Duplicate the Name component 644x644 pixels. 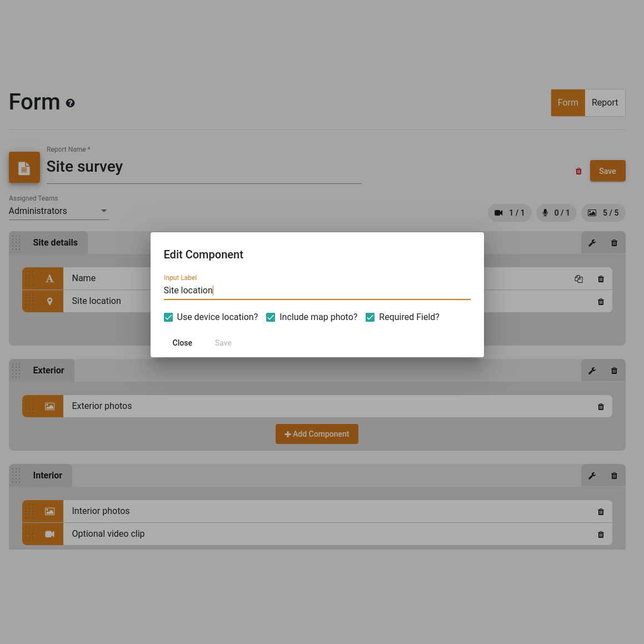[x=578, y=279]
